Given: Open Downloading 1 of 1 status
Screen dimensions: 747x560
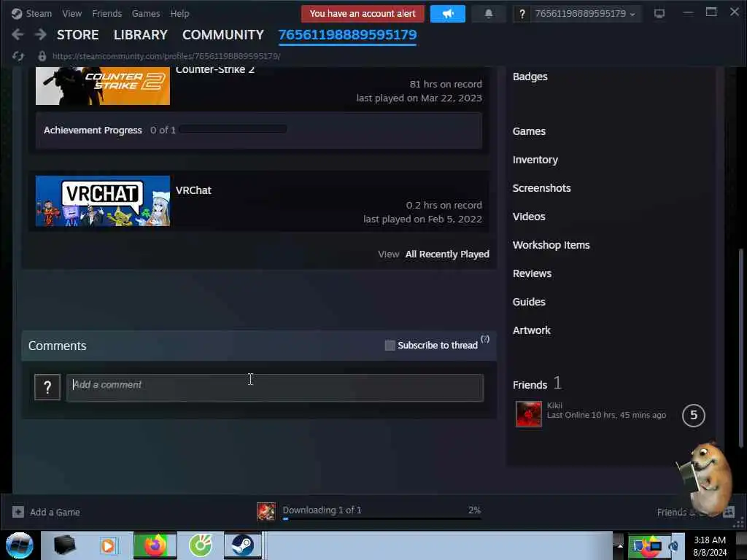Looking at the screenshot, I should tap(322, 510).
